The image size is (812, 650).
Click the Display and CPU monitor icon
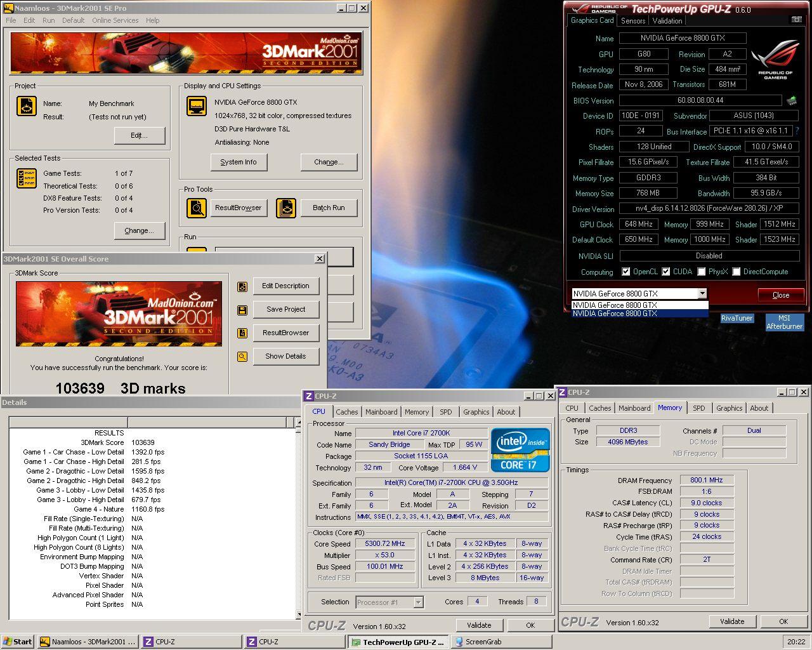(197, 106)
